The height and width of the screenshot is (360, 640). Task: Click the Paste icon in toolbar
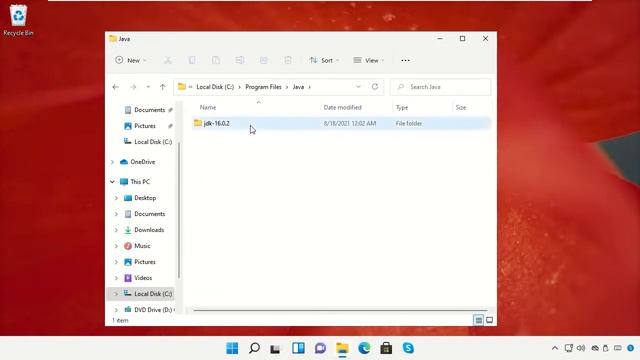216,60
